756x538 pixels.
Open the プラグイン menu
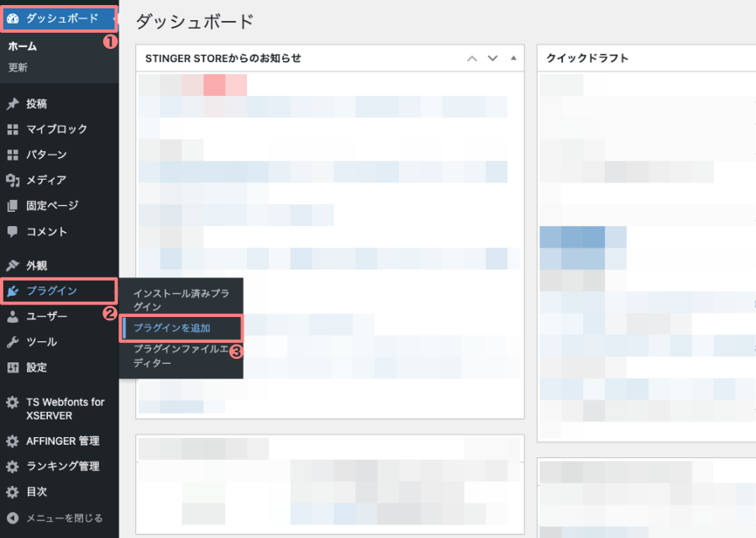[59, 291]
